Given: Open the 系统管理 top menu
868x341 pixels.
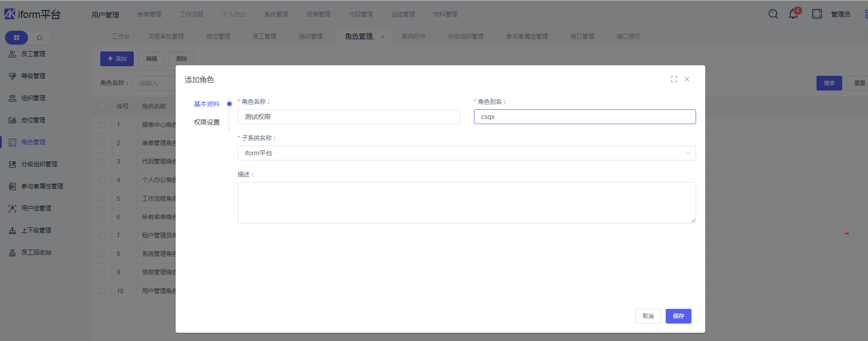Looking at the screenshot, I should click(x=276, y=14).
